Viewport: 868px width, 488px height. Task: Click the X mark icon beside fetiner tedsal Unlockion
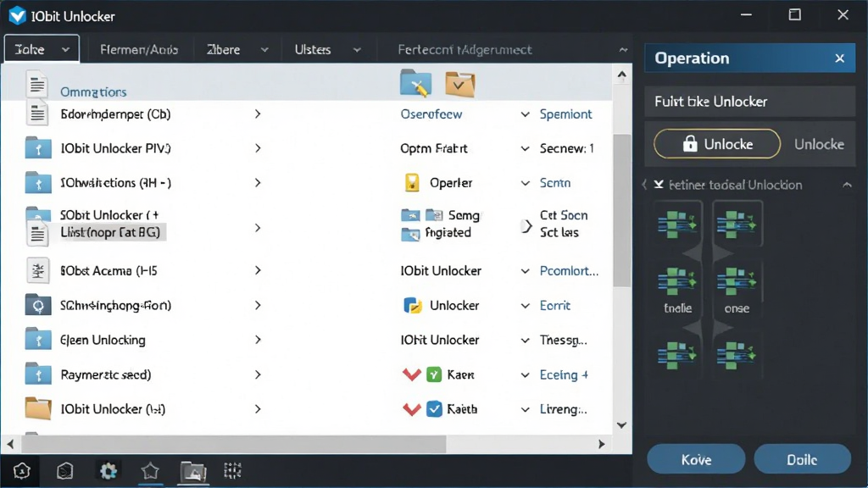click(x=659, y=185)
